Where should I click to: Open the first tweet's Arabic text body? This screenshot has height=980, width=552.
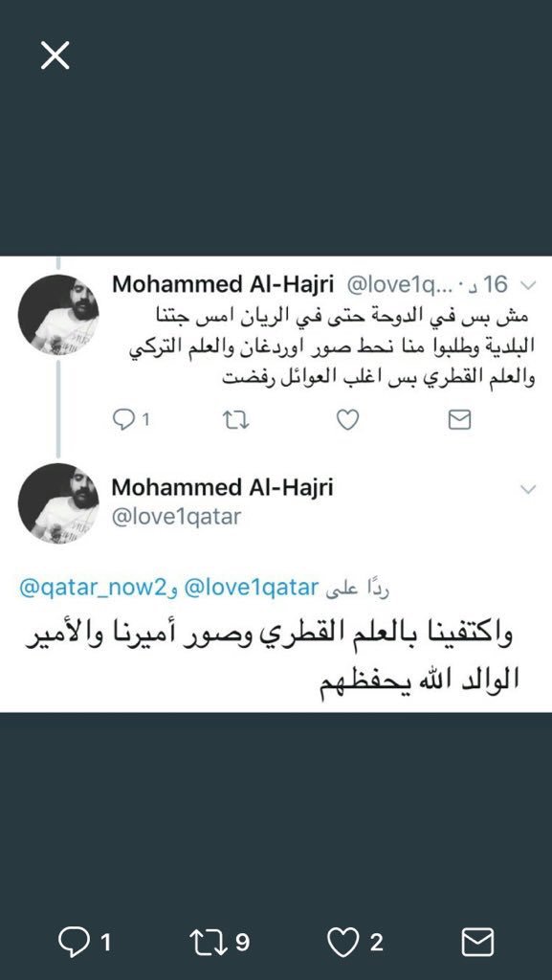(x=333, y=349)
